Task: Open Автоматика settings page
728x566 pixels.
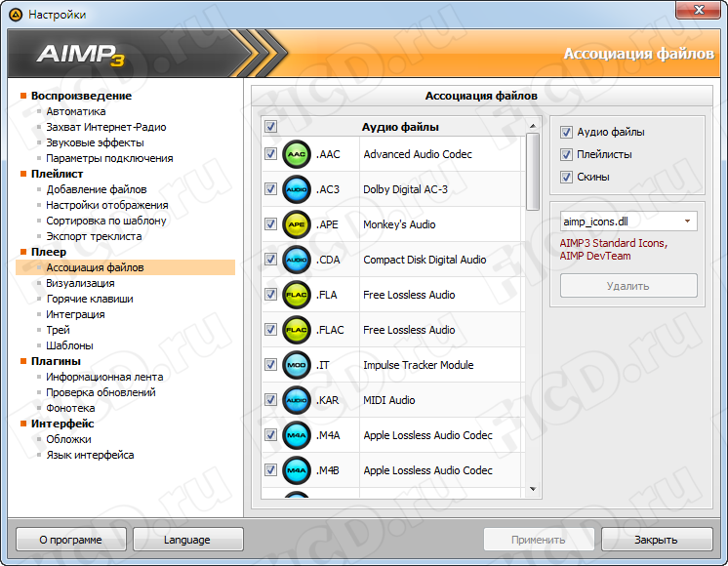Action: pyautogui.click(x=76, y=111)
